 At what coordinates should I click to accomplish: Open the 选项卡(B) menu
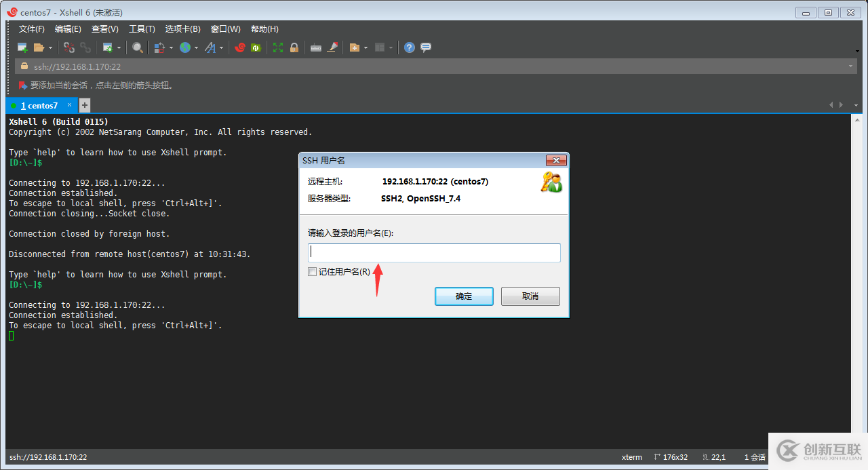[183, 29]
